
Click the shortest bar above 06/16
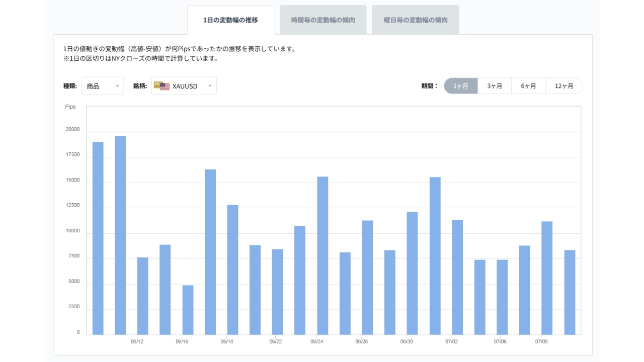188,310
